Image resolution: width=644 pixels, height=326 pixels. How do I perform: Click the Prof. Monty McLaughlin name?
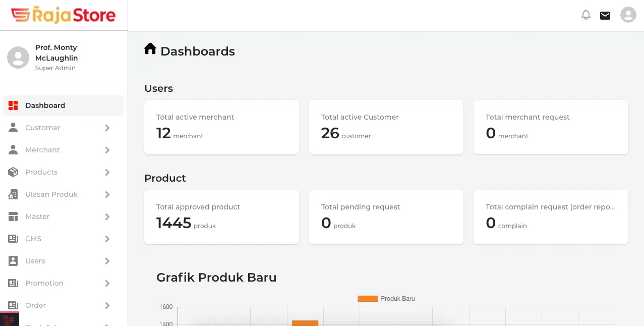tap(56, 52)
